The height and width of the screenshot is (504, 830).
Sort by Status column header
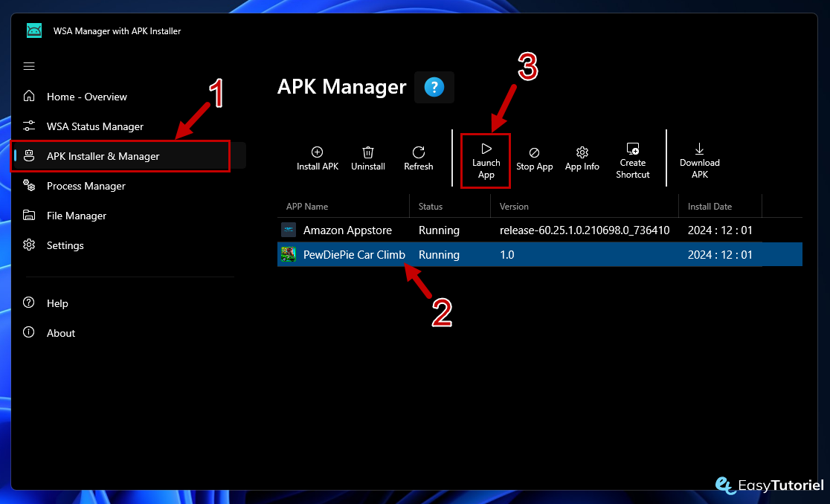pyautogui.click(x=431, y=206)
